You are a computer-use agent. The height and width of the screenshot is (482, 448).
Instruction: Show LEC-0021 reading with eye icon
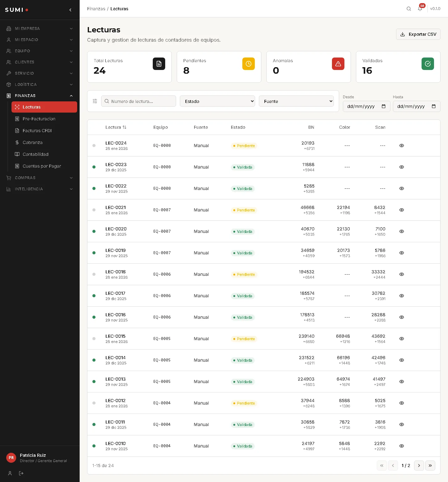(402, 210)
